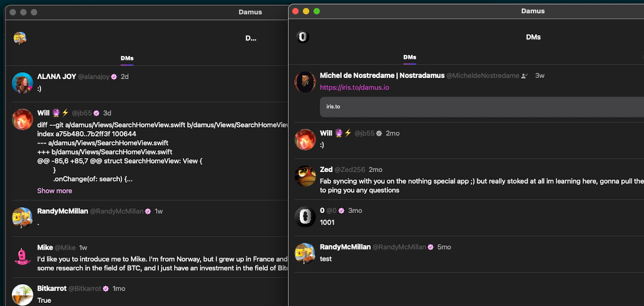Click verified badge next to @alanajoy
This screenshot has width=644, height=306.
tap(114, 76)
